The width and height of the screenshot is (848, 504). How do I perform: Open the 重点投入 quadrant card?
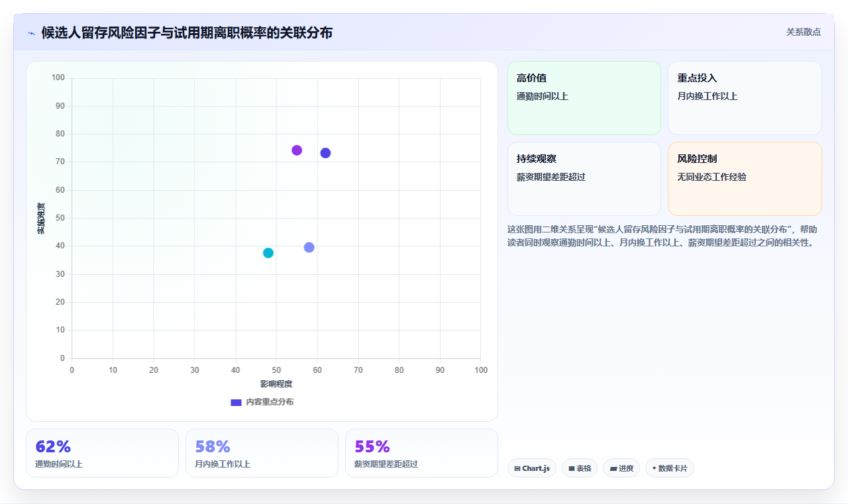coord(745,98)
